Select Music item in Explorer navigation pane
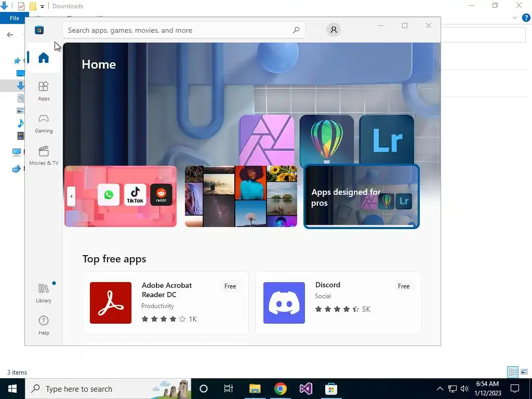The image size is (532, 399). [20, 123]
